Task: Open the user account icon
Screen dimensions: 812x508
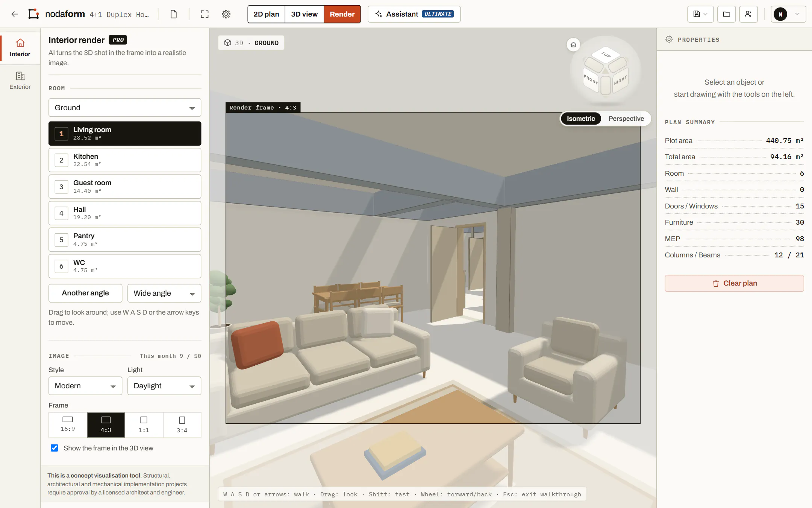Action: 748,14
